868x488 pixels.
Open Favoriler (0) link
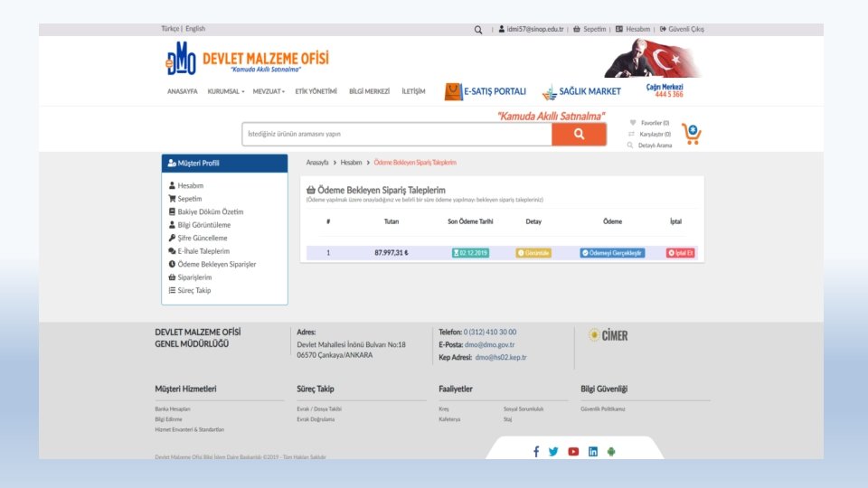pyautogui.click(x=649, y=123)
